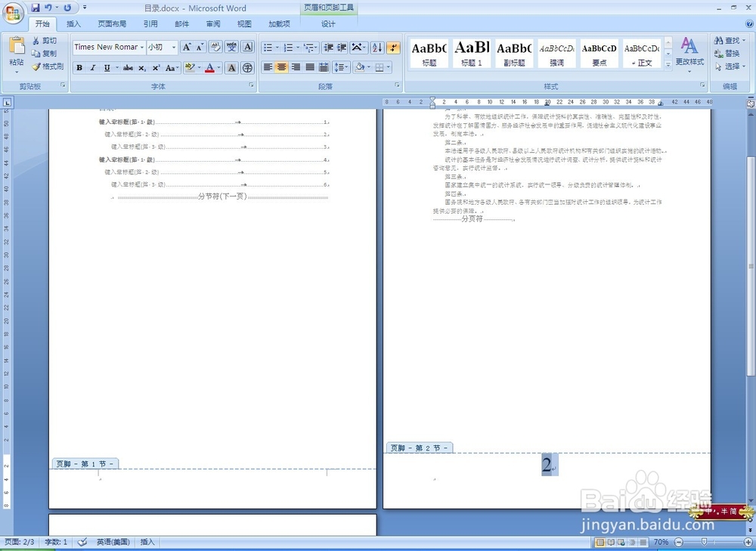Click the Superscript icon
The image size is (756, 551).
coord(156,68)
